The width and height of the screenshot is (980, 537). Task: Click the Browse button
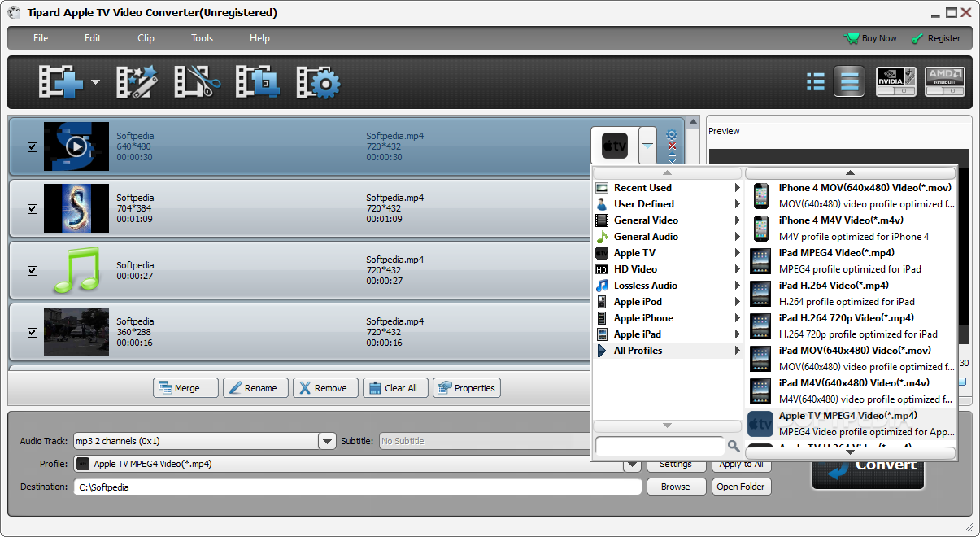click(675, 487)
